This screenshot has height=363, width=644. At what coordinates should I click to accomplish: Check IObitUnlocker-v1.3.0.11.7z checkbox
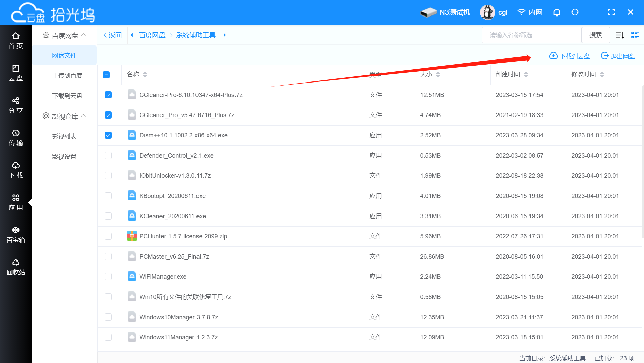coord(108,176)
